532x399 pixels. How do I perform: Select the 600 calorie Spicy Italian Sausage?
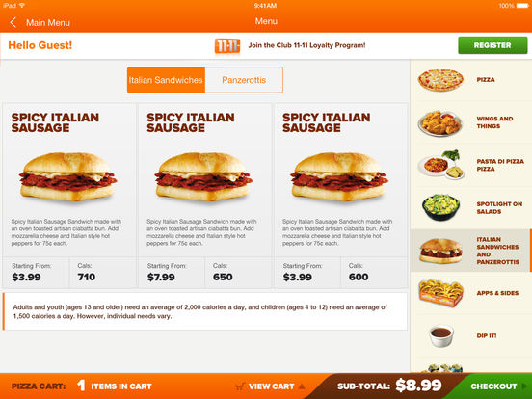point(340,196)
